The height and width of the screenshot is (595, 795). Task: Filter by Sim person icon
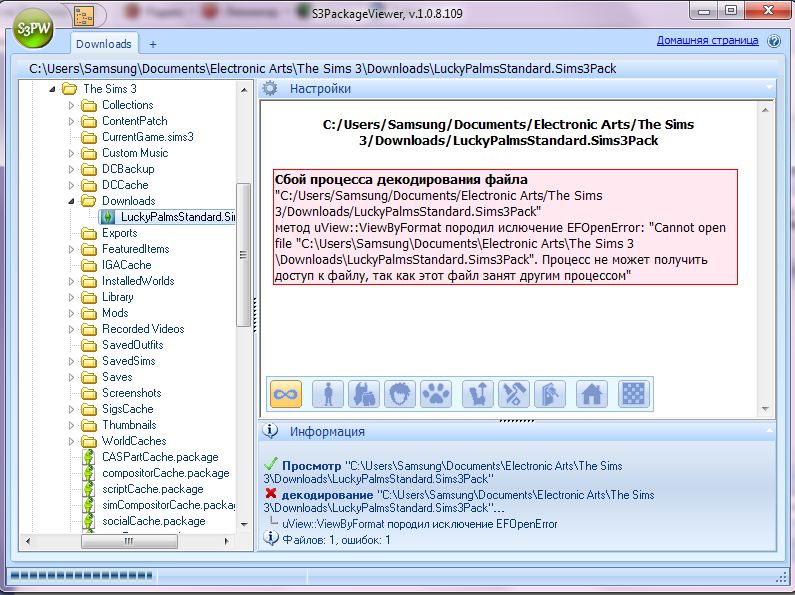[x=327, y=394]
